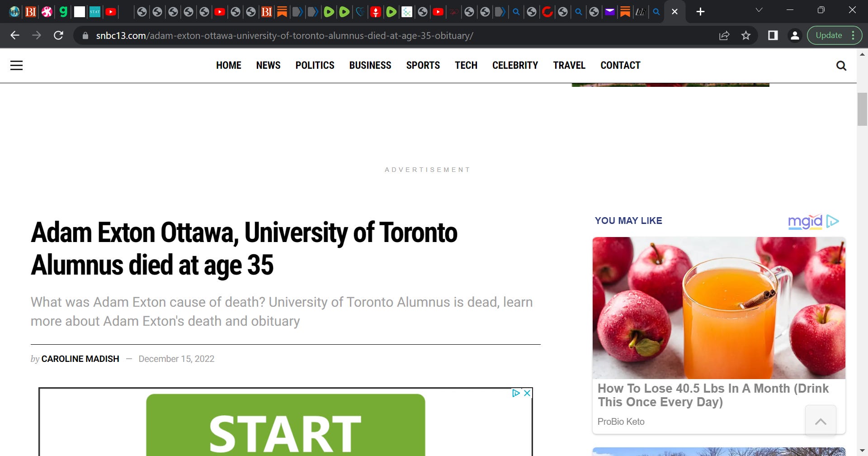Close the active browser tab
This screenshot has height=456, width=868.
click(x=675, y=12)
